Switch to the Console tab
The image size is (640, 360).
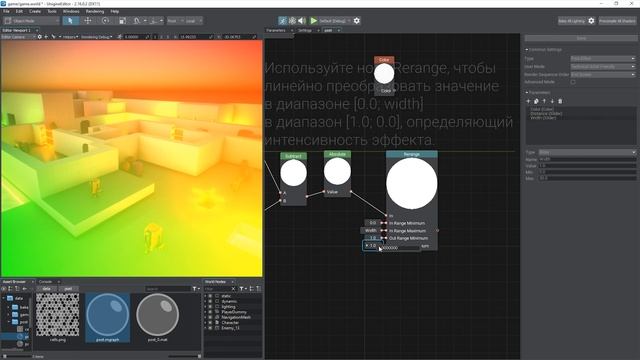click(x=46, y=282)
